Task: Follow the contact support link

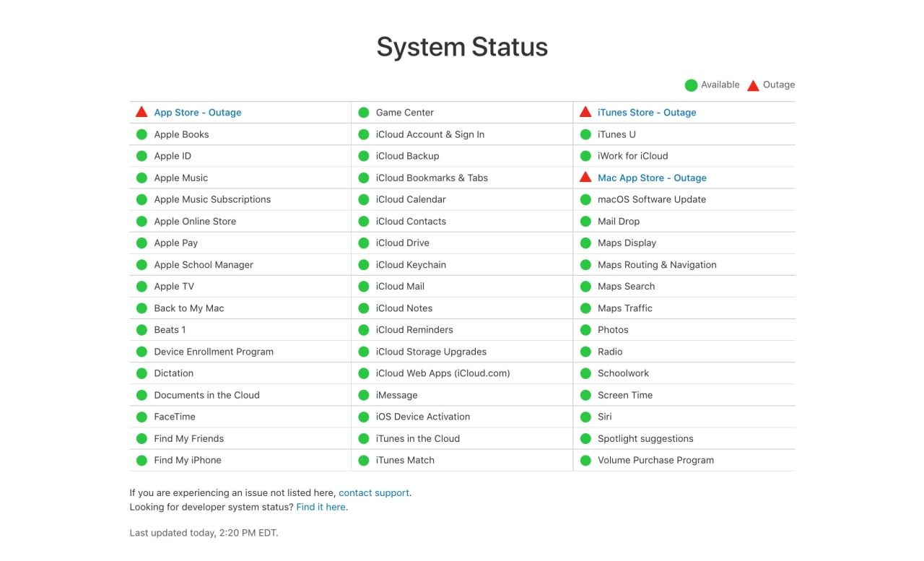Action: (374, 492)
